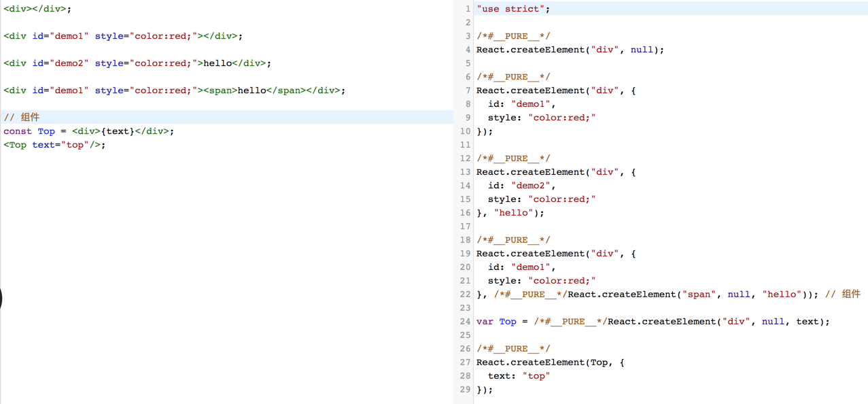Click the '<Top text="top"/>' JSX line
This screenshot has width=868, height=404.
coord(54,145)
